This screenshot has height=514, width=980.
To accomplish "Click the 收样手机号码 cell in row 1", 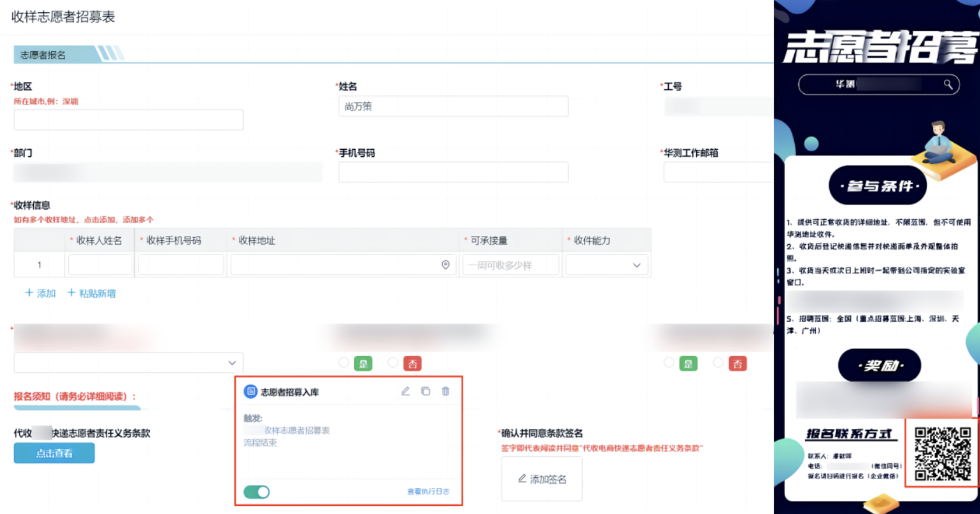I will [181, 265].
